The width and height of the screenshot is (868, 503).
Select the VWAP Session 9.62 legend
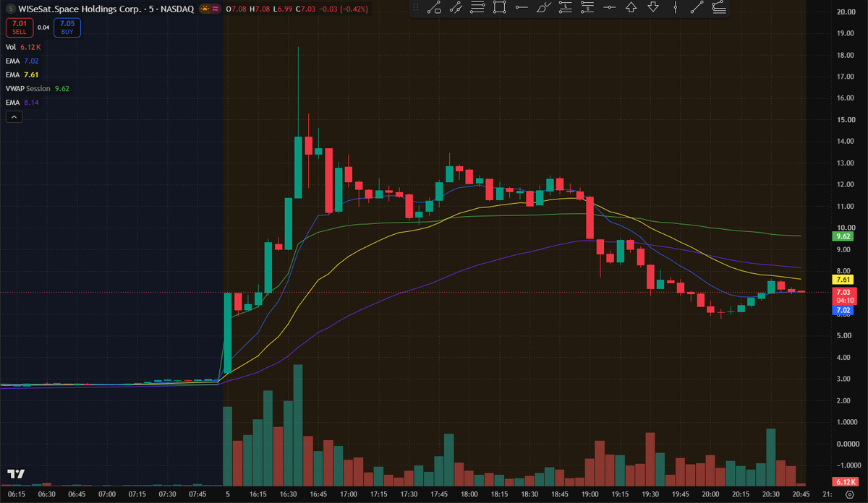pyautogui.click(x=38, y=88)
